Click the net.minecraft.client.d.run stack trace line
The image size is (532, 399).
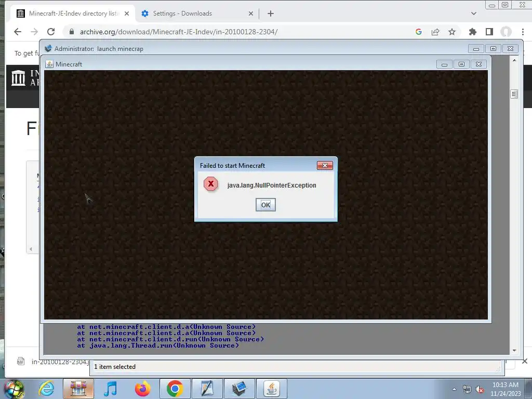tap(170, 339)
